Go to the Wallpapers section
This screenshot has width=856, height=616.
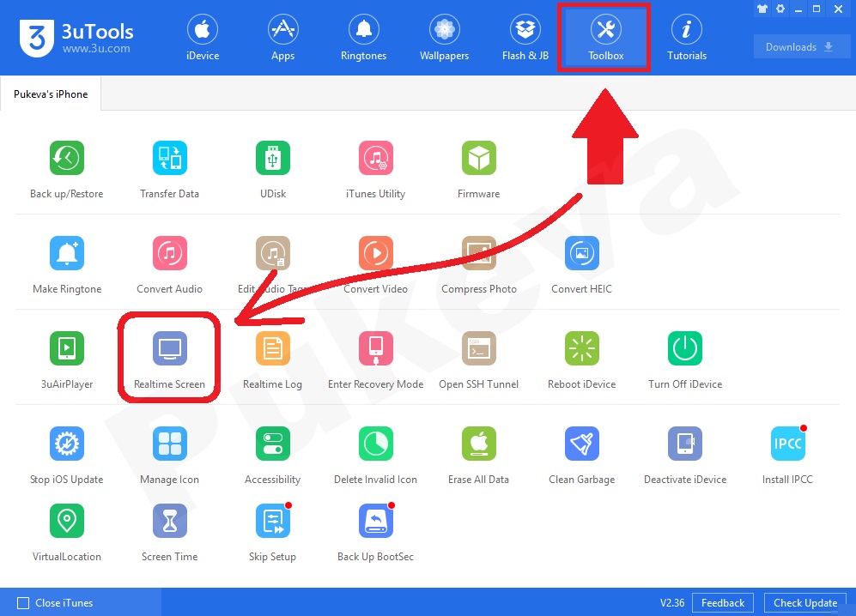coord(445,38)
